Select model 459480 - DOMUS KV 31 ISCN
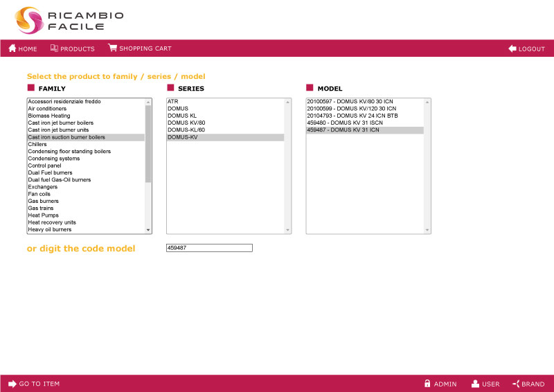Viewport: 554px width, 392px height. point(365,123)
